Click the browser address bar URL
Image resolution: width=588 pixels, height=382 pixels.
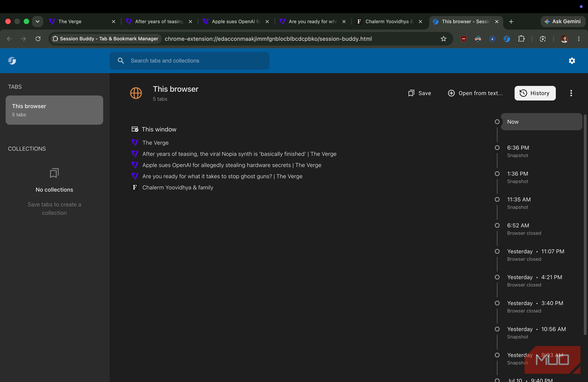268,39
